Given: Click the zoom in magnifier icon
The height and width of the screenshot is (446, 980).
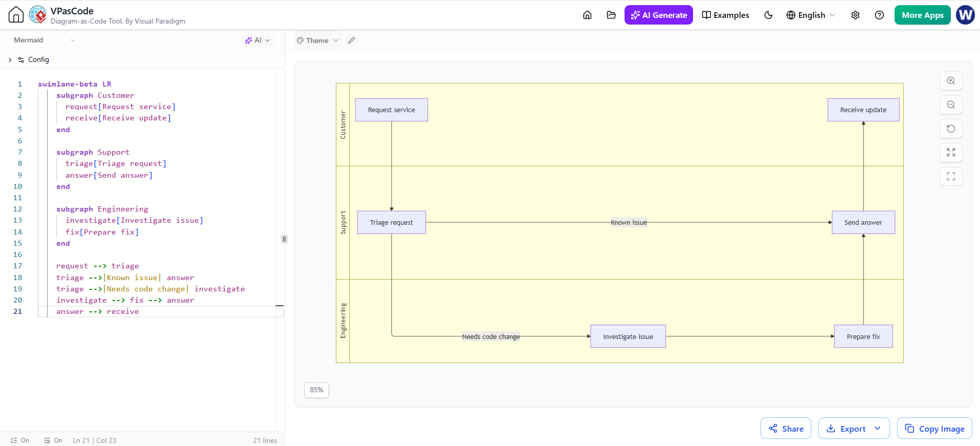Looking at the screenshot, I should click(951, 81).
